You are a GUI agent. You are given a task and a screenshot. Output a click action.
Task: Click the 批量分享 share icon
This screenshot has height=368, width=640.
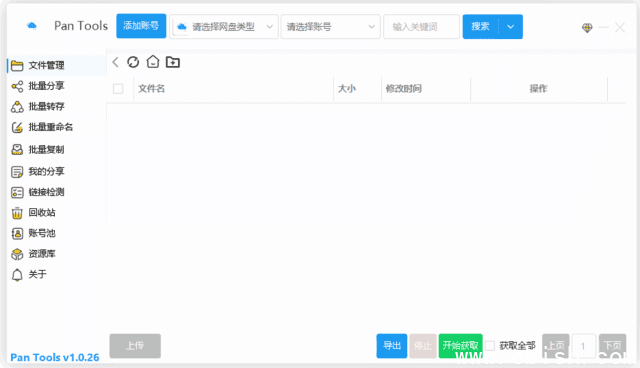[17, 86]
